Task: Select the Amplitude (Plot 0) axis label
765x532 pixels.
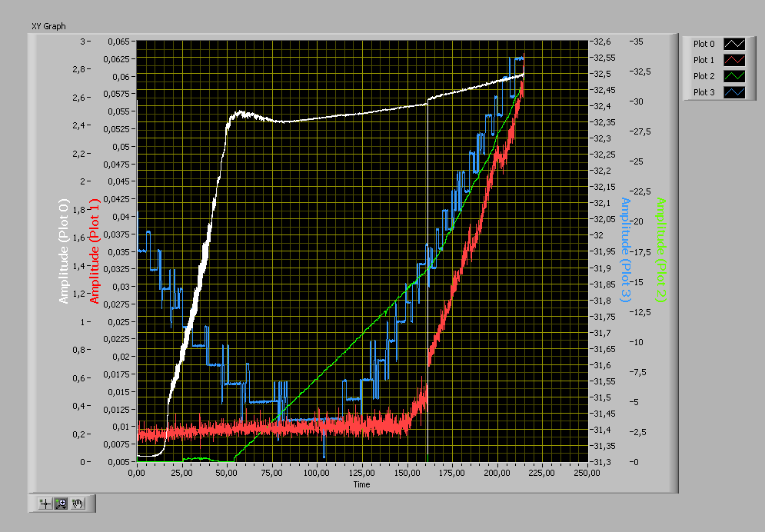Action: coord(64,251)
